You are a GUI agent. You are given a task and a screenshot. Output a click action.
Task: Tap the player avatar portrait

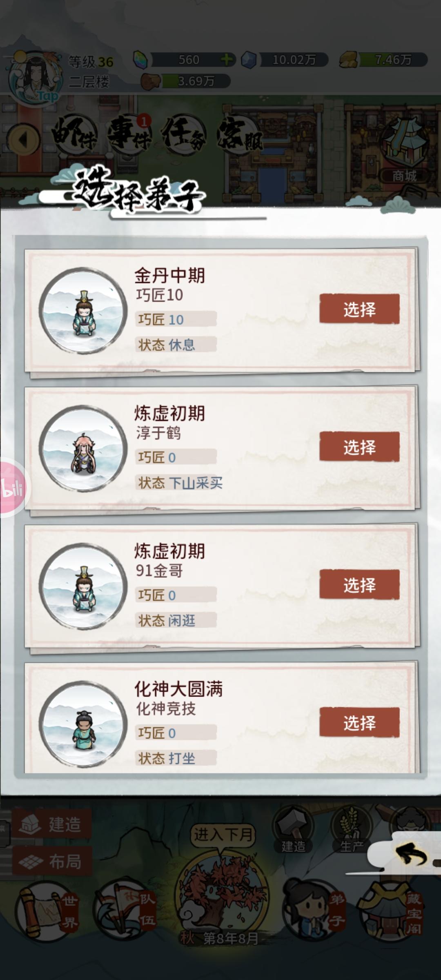coord(36,78)
